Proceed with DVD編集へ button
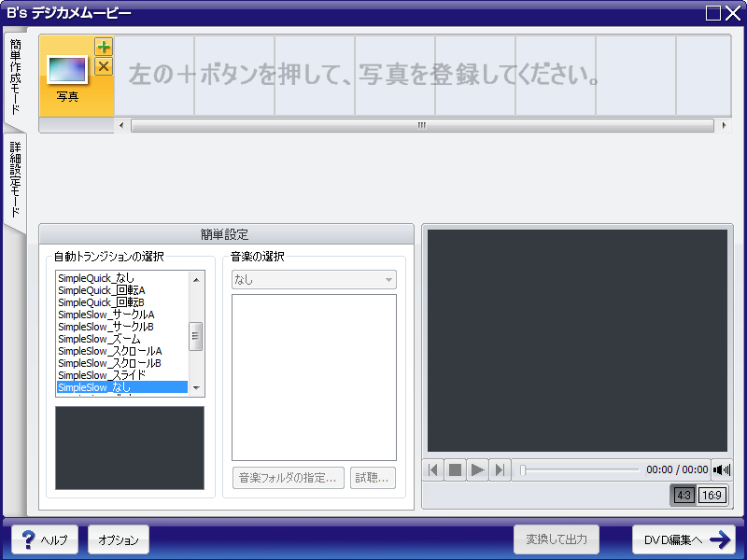The image size is (747, 560). [x=686, y=539]
